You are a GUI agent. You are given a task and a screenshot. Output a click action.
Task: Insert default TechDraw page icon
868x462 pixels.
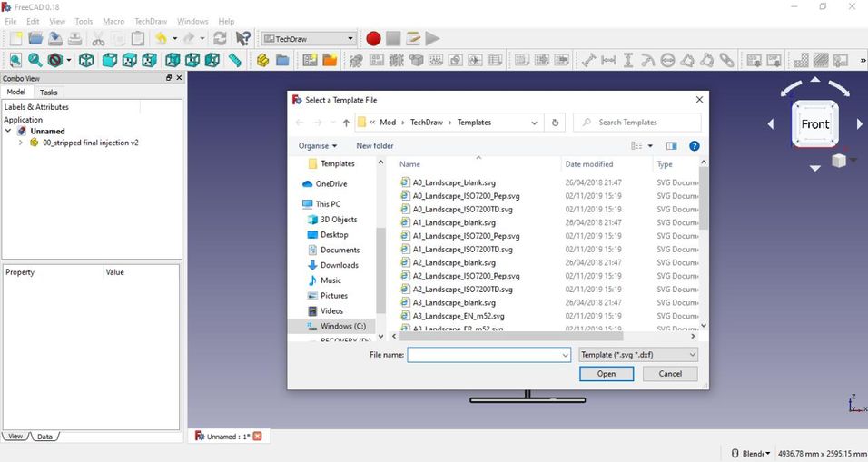pyautogui.click(x=310, y=60)
